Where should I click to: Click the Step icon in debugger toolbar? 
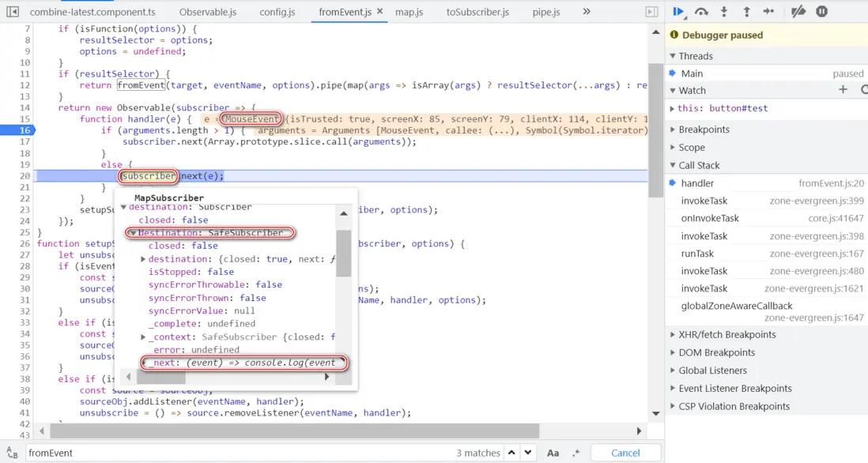point(768,11)
